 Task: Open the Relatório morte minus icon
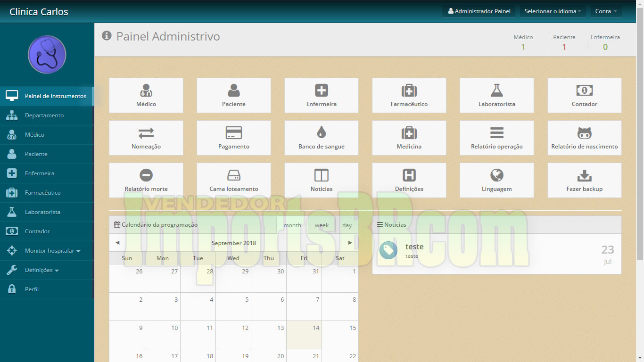[x=146, y=175]
